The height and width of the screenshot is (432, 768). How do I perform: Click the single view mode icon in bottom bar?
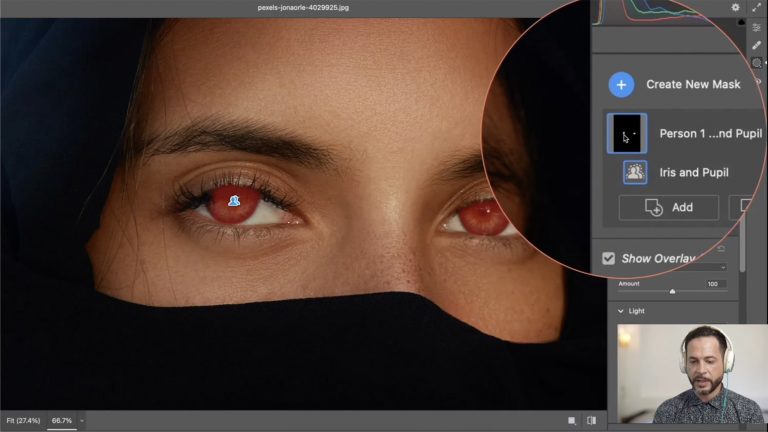pyautogui.click(x=571, y=420)
